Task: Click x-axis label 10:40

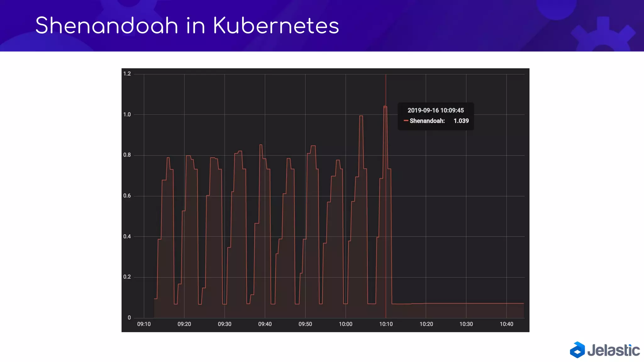Action: (x=507, y=324)
